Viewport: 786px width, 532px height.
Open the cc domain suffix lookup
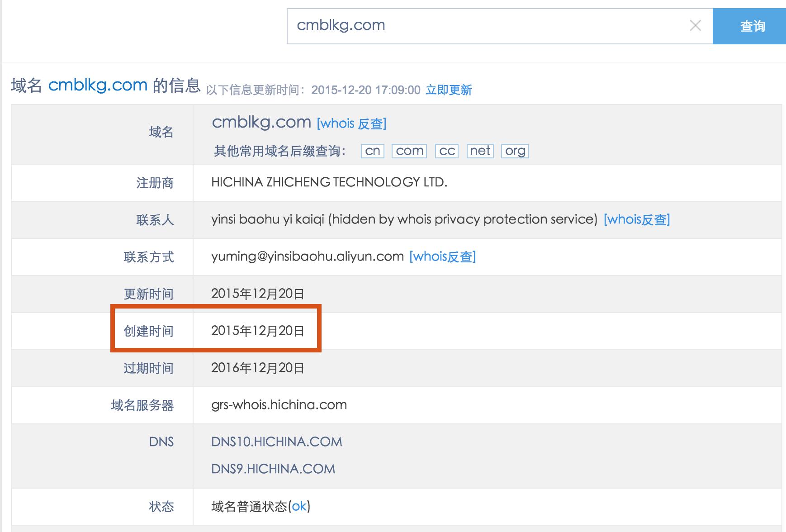point(446,151)
